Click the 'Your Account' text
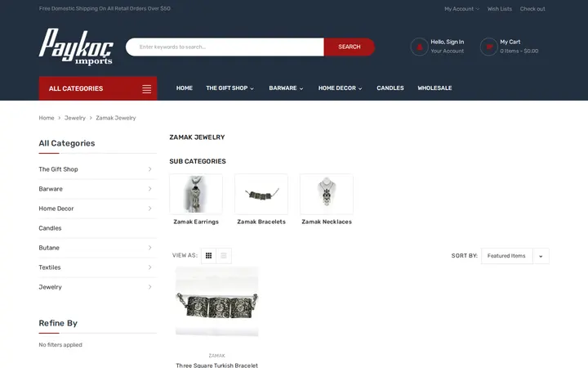The height and width of the screenshot is (368, 588). pyautogui.click(x=447, y=51)
